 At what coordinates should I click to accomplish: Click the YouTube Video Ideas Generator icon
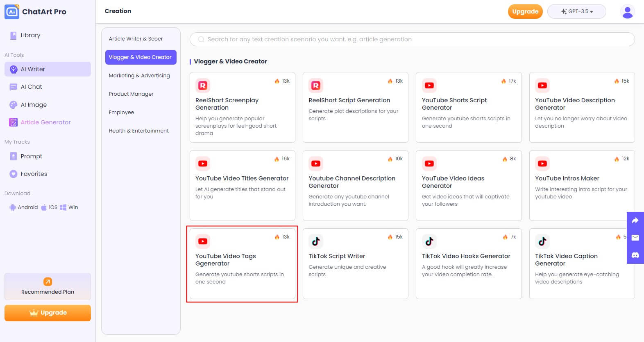click(429, 164)
